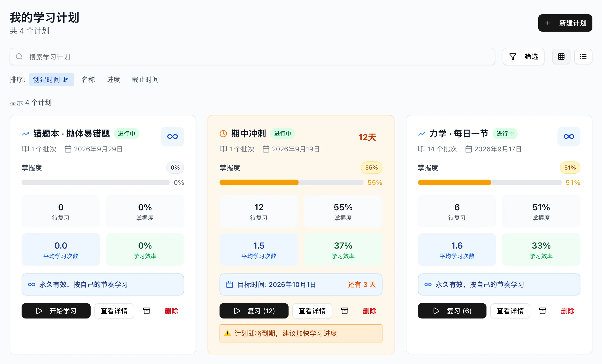Click calendar icon in 目标时间 banner

tap(229, 284)
